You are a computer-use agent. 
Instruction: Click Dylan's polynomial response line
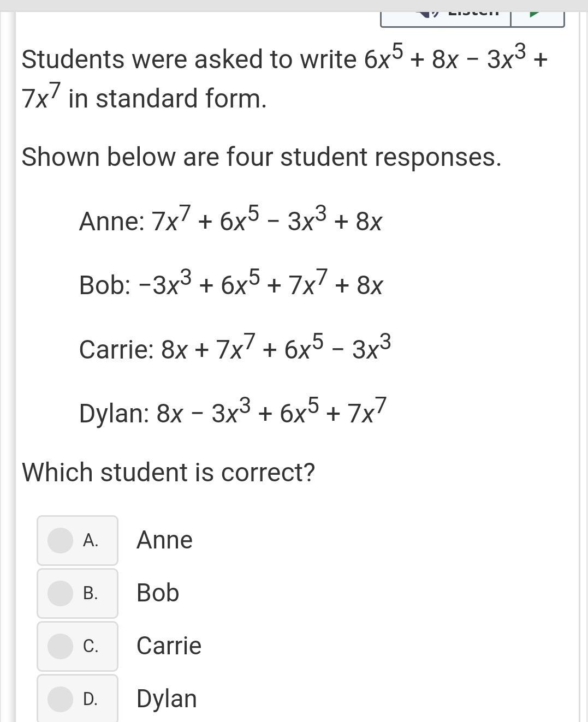[x=233, y=412]
